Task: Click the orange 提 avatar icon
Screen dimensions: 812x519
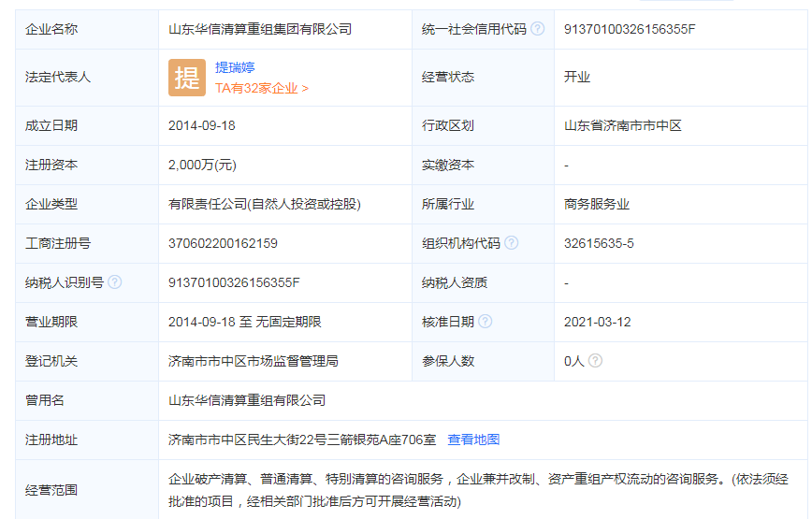Action: [x=187, y=78]
